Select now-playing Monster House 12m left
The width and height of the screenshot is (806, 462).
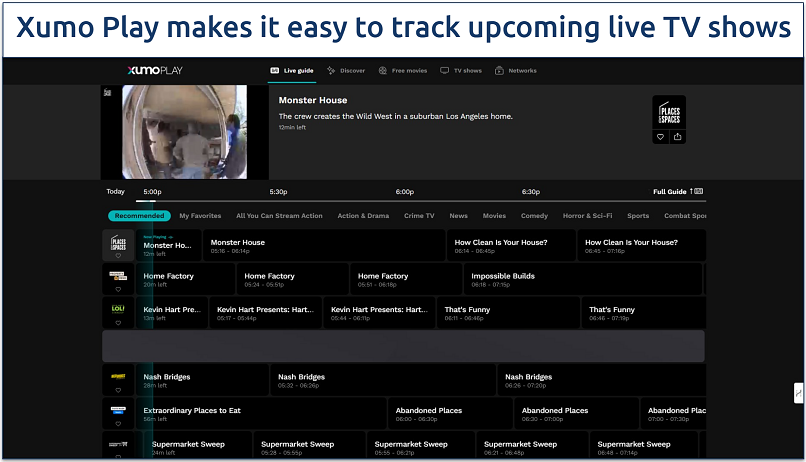[x=169, y=246]
